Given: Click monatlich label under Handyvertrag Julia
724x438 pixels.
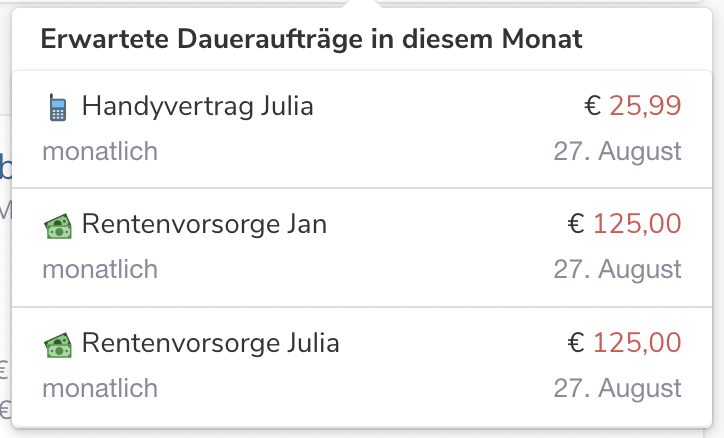Looking at the screenshot, I should [x=100, y=151].
